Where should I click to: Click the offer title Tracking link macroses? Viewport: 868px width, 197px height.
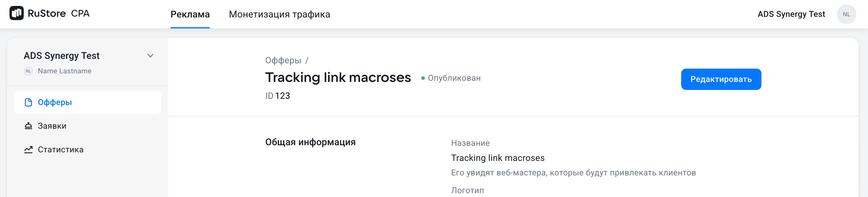[x=338, y=78]
